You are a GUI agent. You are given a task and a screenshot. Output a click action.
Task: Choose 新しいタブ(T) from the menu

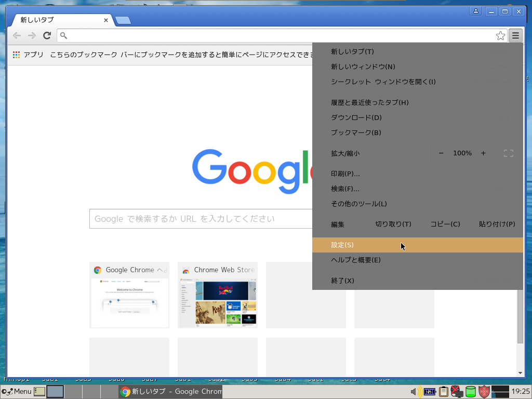pos(418,51)
